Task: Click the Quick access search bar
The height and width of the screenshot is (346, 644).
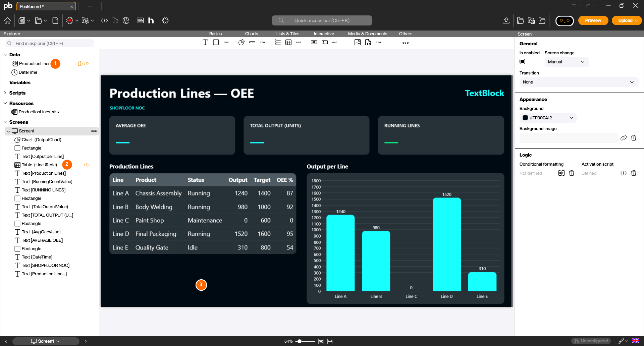Action: [x=322, y=20]
